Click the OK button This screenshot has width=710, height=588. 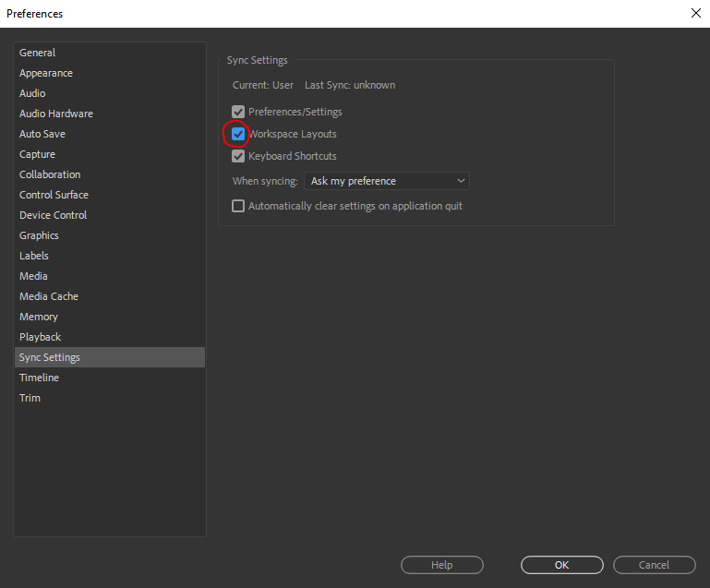point(561,565)
